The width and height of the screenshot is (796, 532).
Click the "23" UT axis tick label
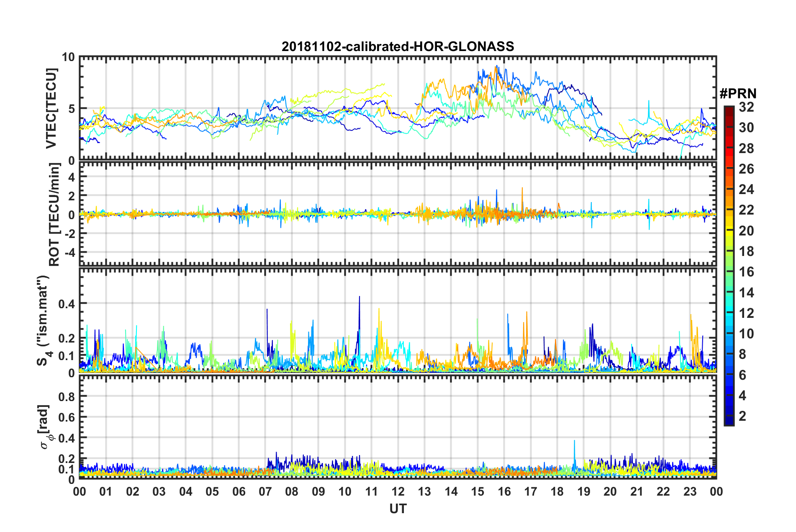[x=690, y=492]
